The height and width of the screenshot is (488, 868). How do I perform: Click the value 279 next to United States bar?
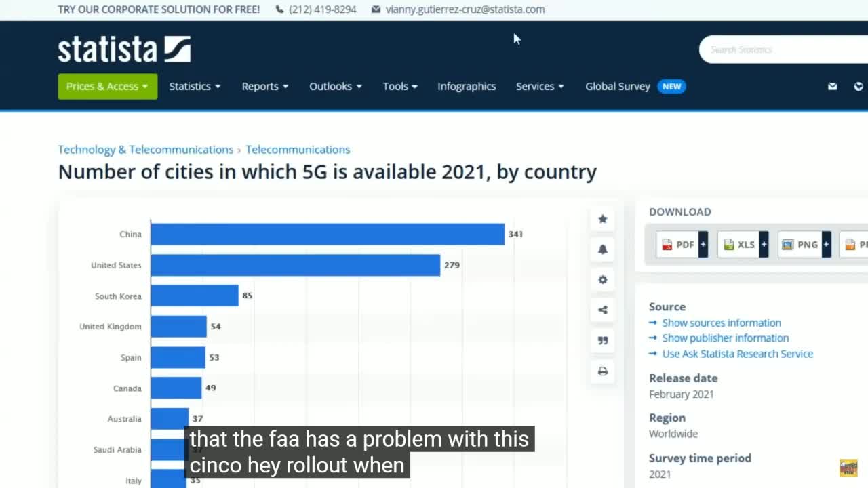point(452,265)
